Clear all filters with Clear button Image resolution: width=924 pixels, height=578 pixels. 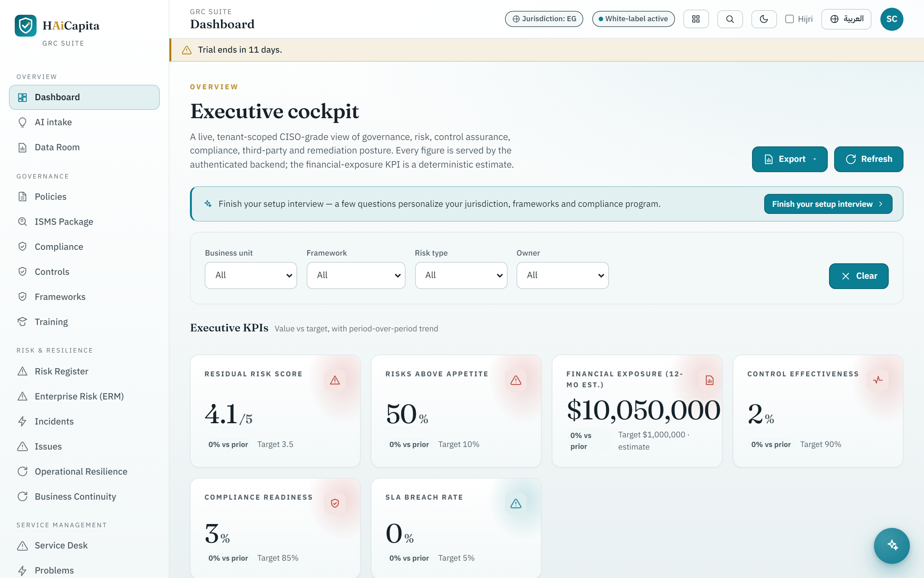point(858,276)
